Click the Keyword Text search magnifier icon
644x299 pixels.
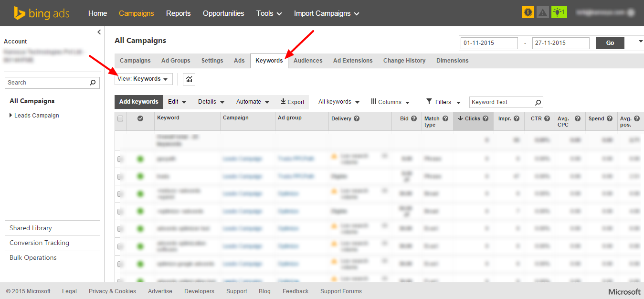[x=538, y=102]
